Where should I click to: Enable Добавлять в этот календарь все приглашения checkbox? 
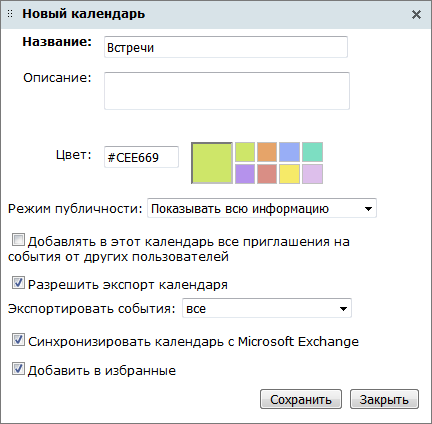click(x=18, y=240)
